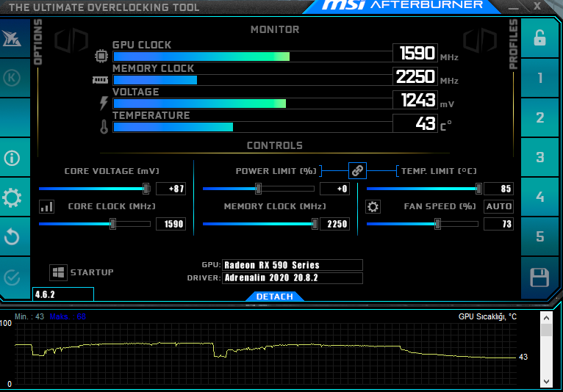The image size is (563, 392).
Task: Click the Maks. : 68 graph value
Action: (68, 316)
